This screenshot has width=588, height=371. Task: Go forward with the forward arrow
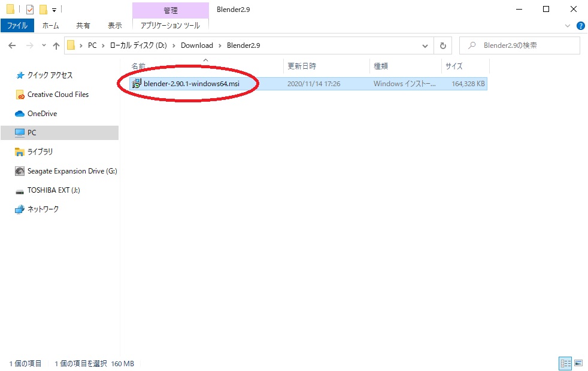coord(29,45)
